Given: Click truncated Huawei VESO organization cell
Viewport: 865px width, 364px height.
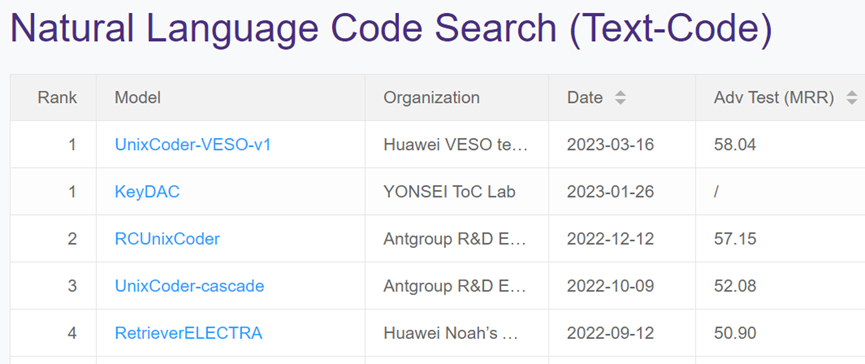Looking at the screenshot, I should pyautogui.click(x=456, y=144).
